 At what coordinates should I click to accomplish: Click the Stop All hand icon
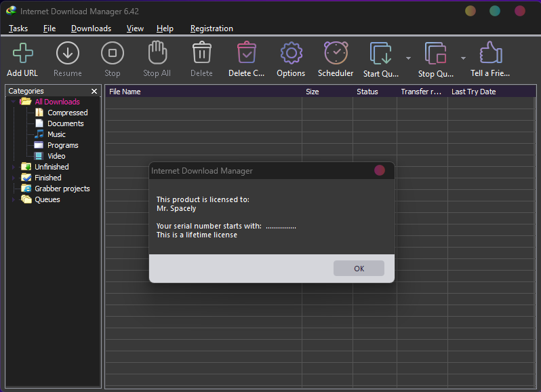pos(157,52)
